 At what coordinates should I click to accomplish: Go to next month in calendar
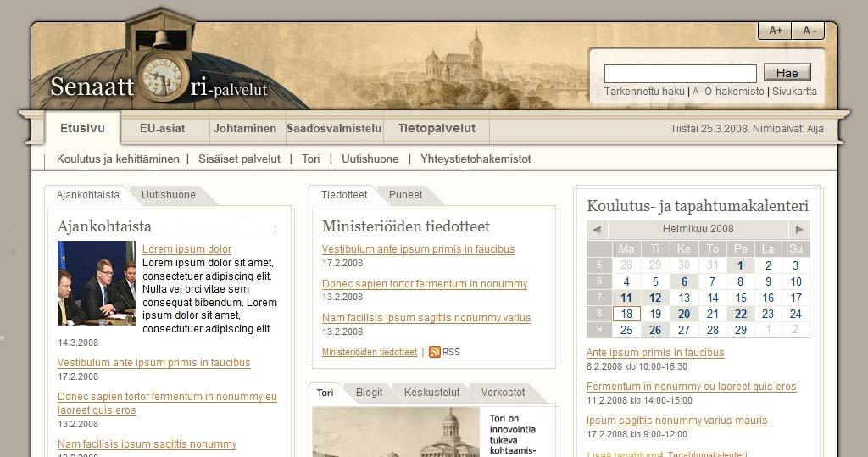pos(799,229)
